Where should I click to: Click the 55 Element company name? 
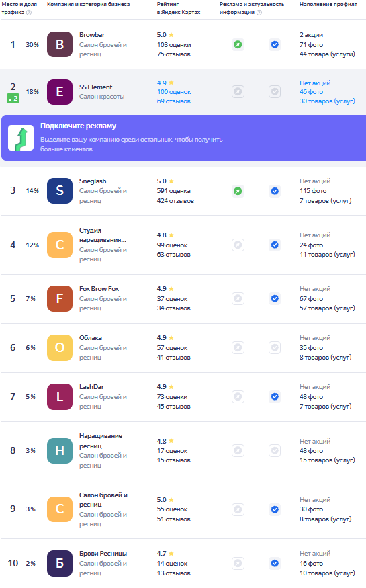pos(95,87)
